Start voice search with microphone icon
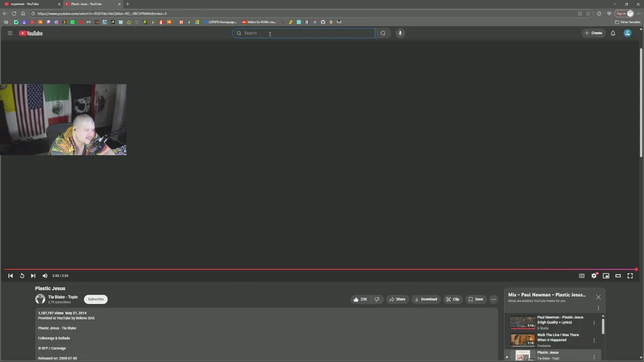 click(400, 33)
